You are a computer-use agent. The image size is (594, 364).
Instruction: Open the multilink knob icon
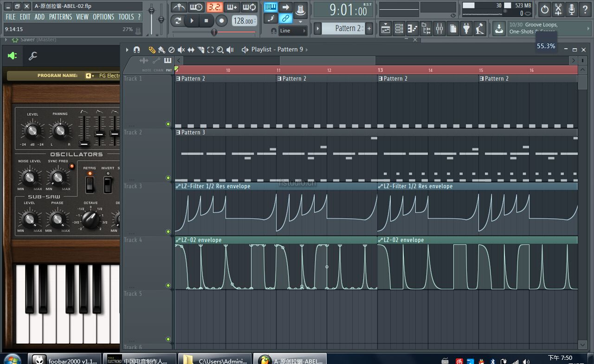click(301, 9)
